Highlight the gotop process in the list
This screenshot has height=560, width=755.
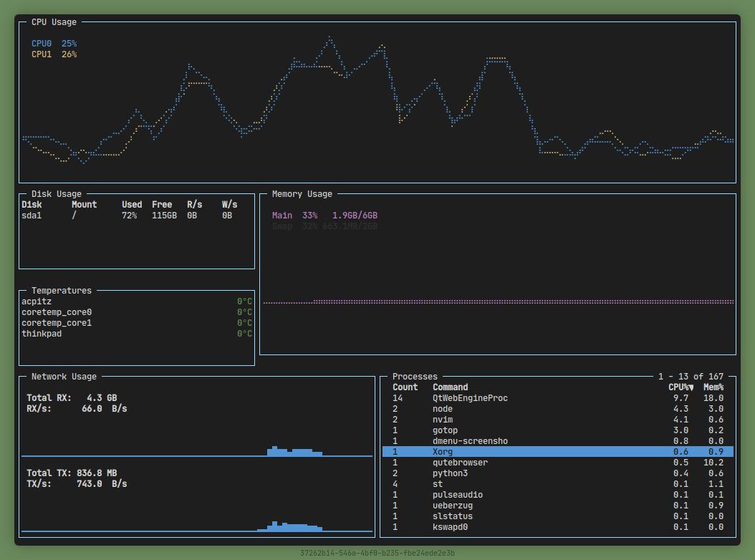coord(445,430)
